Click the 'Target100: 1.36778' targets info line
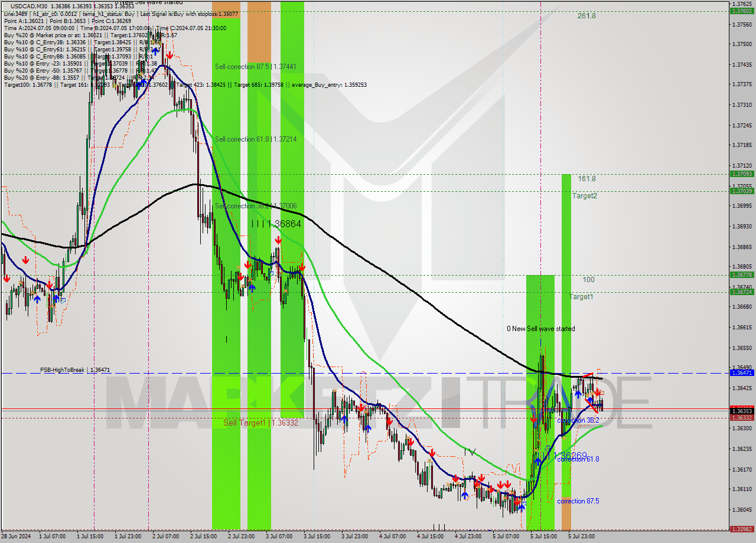This screenshot has height=543, width=756. tap(185, 84)
